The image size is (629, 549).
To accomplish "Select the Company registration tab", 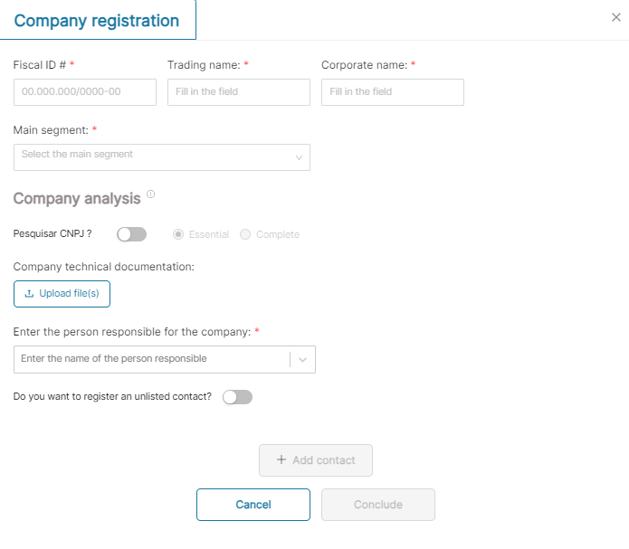I will coord(97,20).
